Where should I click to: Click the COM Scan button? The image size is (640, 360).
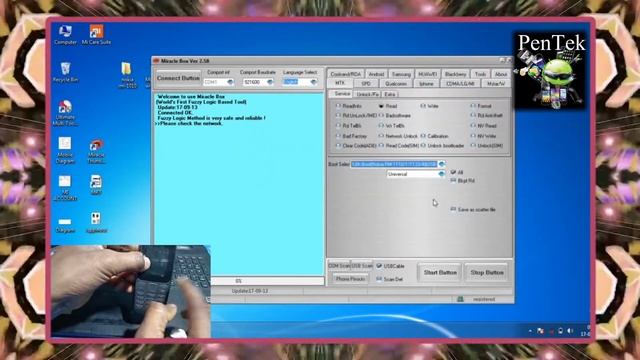339,266
